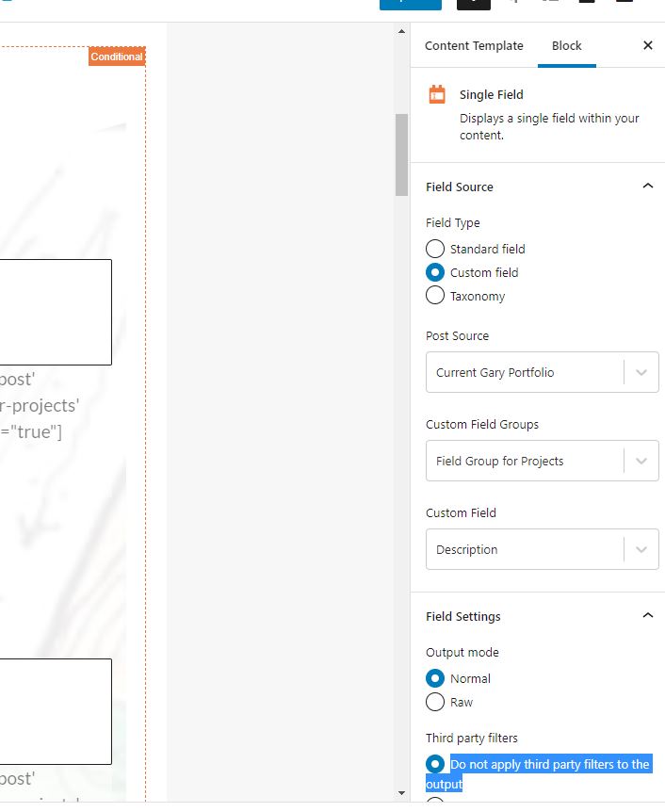Collapse the Field Settings section
Screen dimensions: 665x812
[x=647, y=615]
